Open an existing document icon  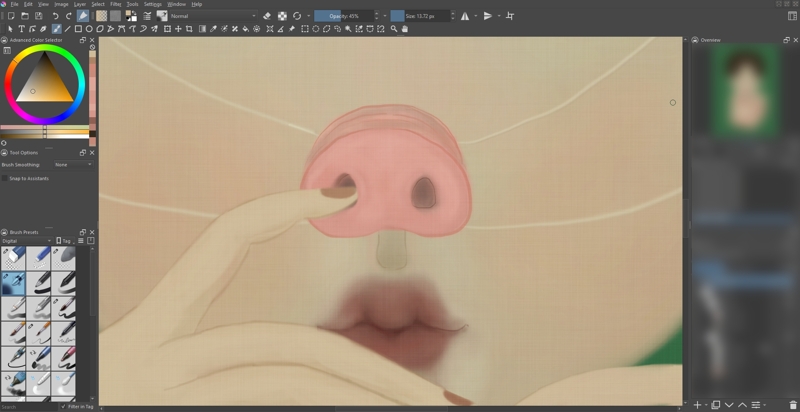[x=25, y=16]
